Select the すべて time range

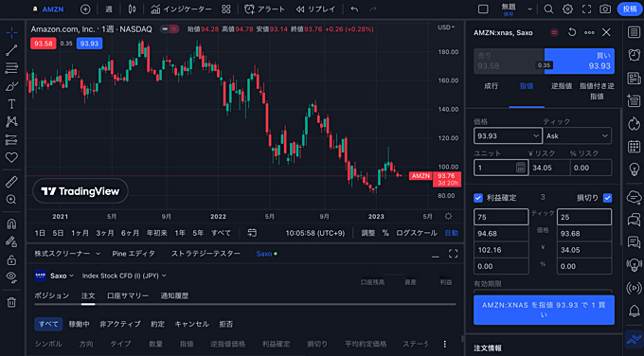click(221, 233)
